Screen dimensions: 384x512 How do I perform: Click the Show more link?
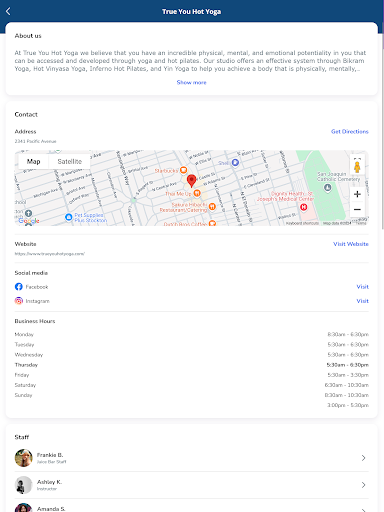click(191, 82)
